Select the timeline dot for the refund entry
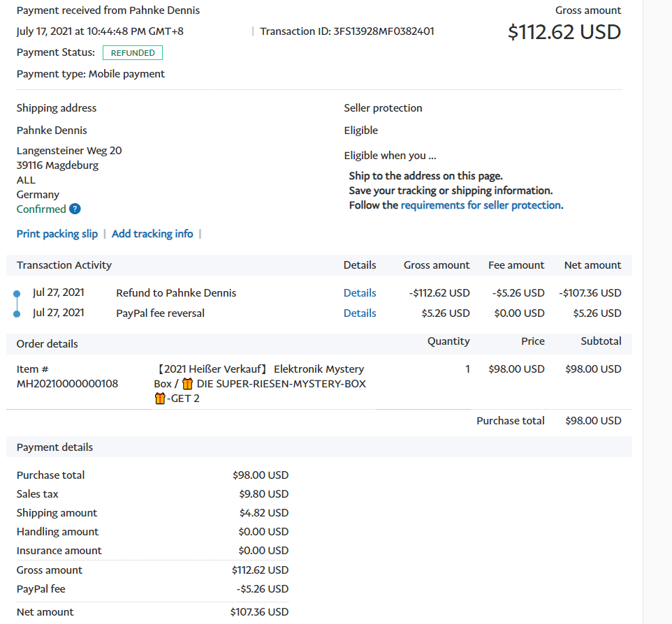This screenshot has height=624, width=672. click(x=17, y=294)
